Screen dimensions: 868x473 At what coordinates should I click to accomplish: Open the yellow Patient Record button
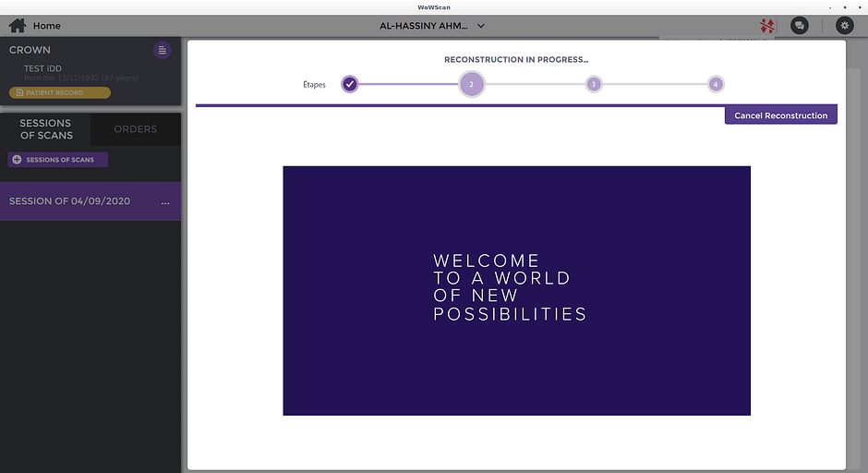click(60, 92)
